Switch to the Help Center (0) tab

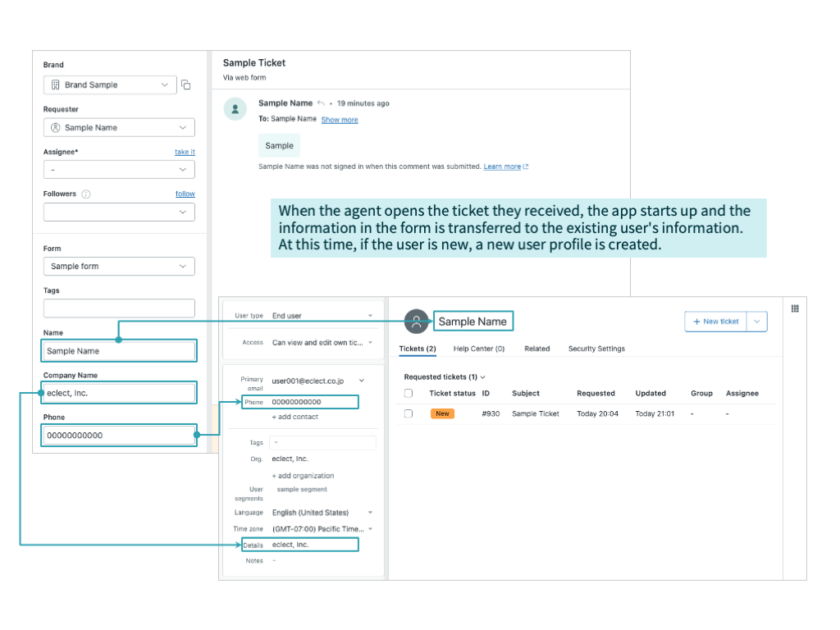point(478,348)
